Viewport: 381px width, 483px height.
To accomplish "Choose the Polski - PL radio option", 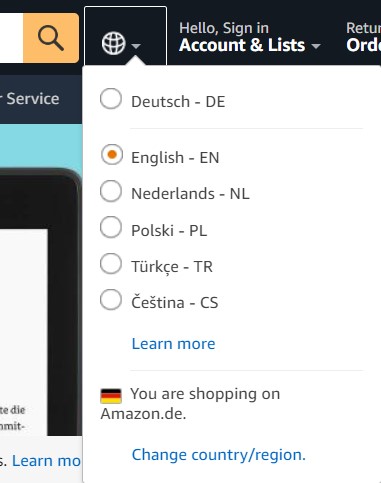I will (x=111, y=227).
